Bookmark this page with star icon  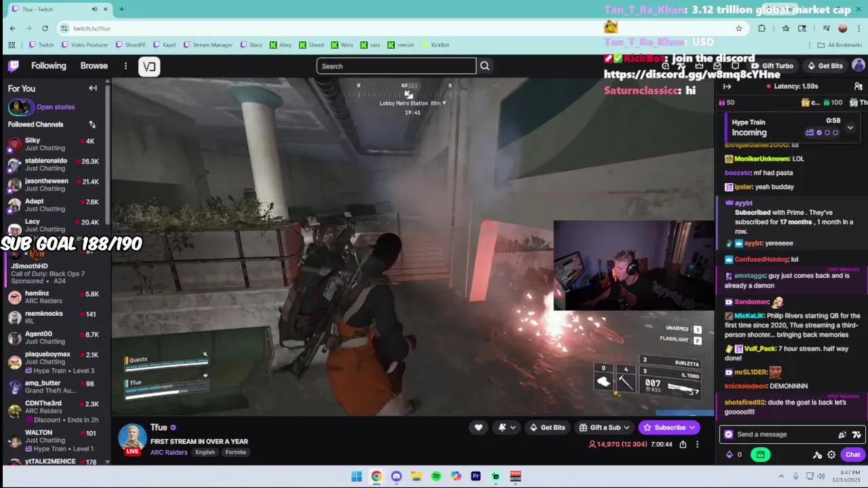coord(738,28)
